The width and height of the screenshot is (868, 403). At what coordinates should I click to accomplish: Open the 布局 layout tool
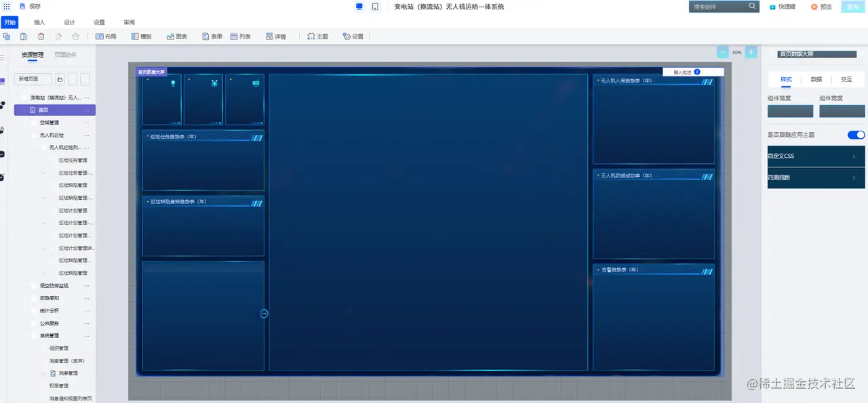(x=106, y=36)
